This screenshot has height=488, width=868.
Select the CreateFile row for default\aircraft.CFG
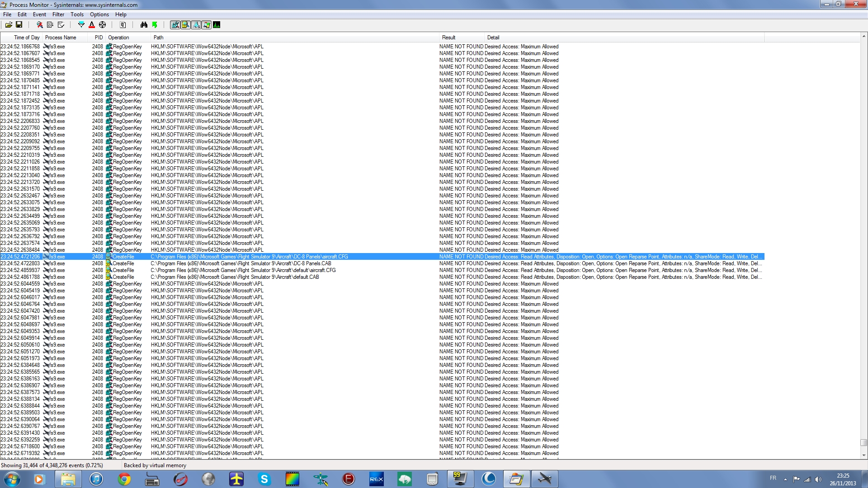[382, 270]
